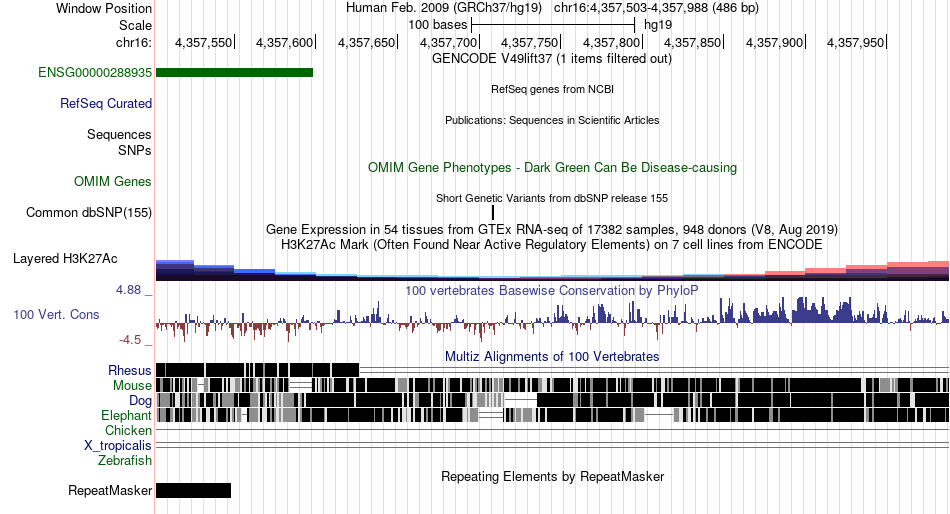950x514 pixels.
Task: Click the 4,357,750 ruler position
Action: 530,42
